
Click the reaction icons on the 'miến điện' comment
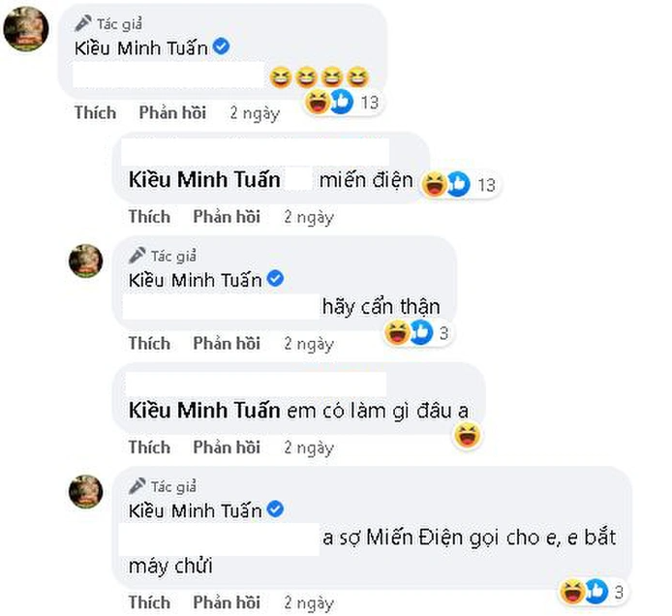click(x=446, y=183)
